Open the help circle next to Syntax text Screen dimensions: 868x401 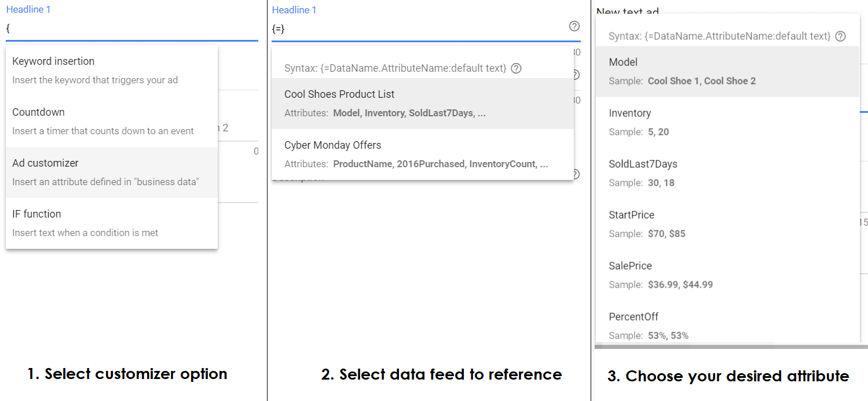coord(516,68)
